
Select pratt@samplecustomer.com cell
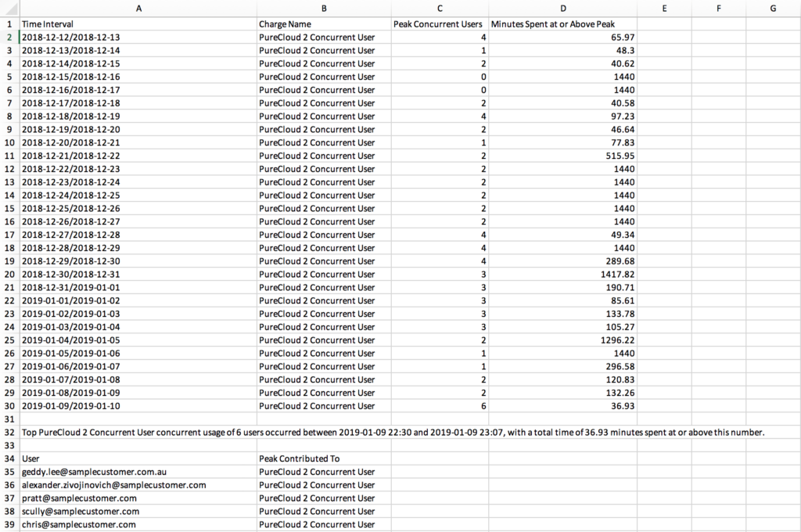pos(138,498)
